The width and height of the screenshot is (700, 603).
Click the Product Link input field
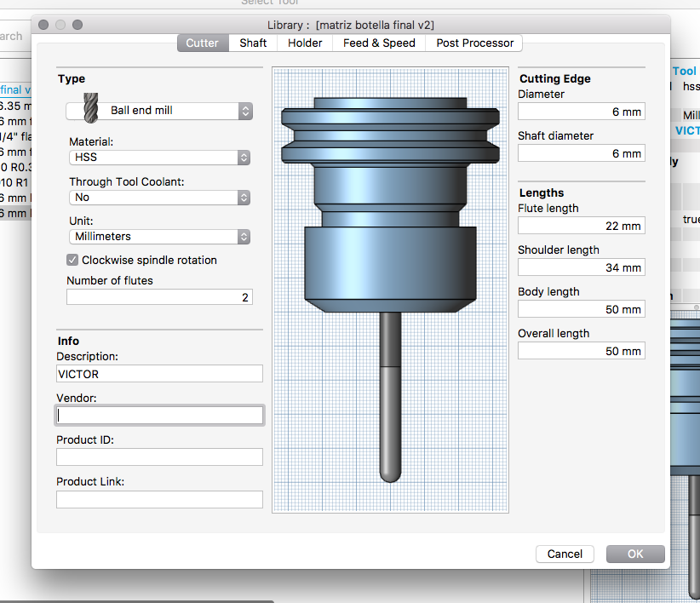159,499
